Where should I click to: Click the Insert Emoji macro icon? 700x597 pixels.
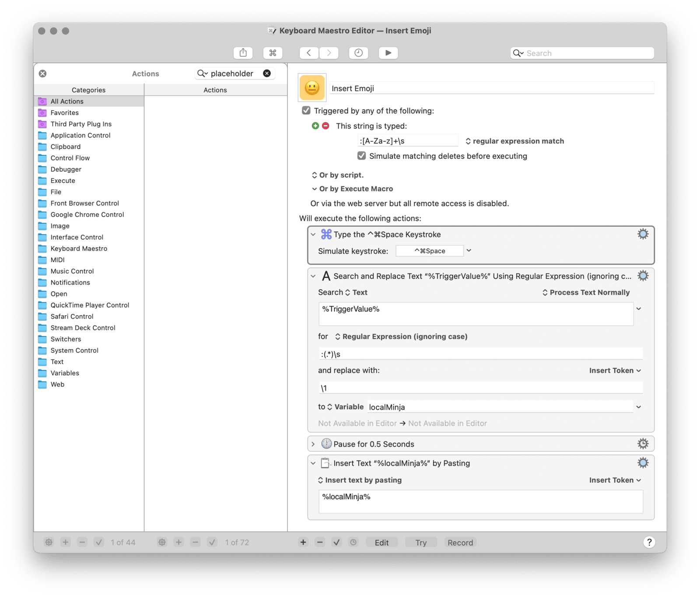pos(312,88)
